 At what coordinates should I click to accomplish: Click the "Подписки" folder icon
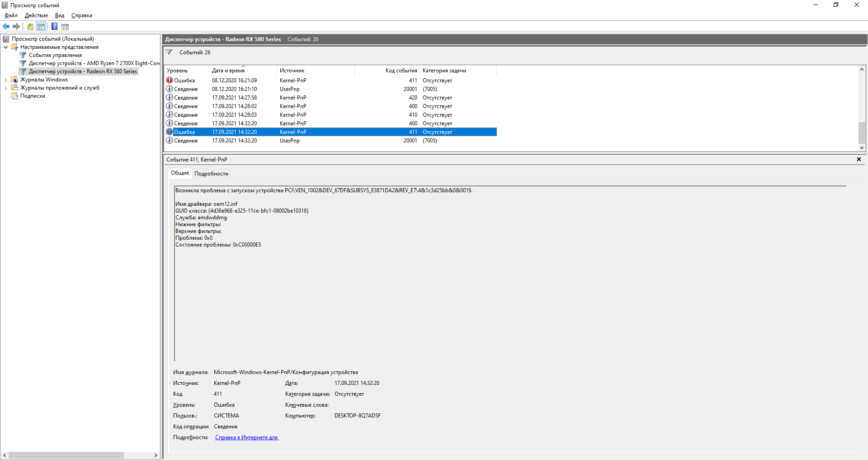pyautogui.click(x=14, y=96)
